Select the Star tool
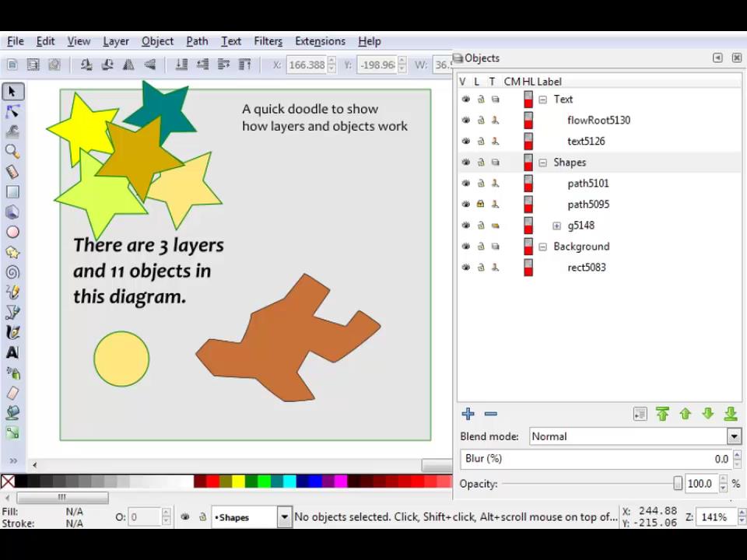The width and height of the screenshot is (747, 560). click(12, 252)
